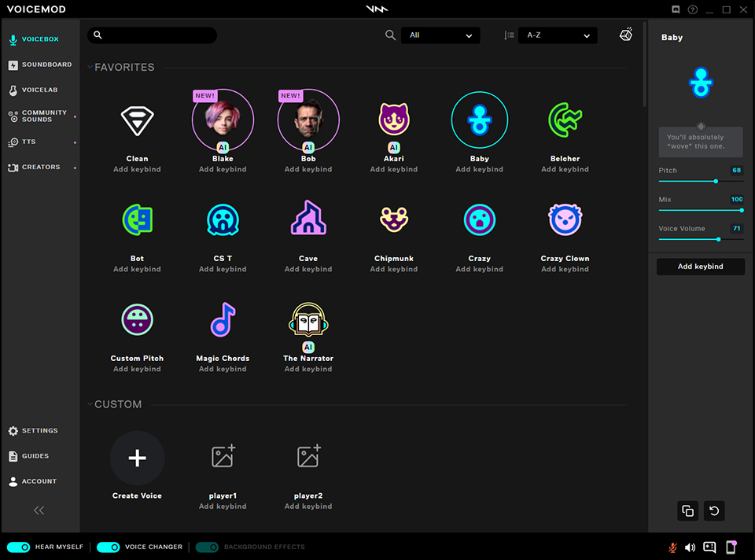Reset Baby voice settings icon

pos(714,511)
